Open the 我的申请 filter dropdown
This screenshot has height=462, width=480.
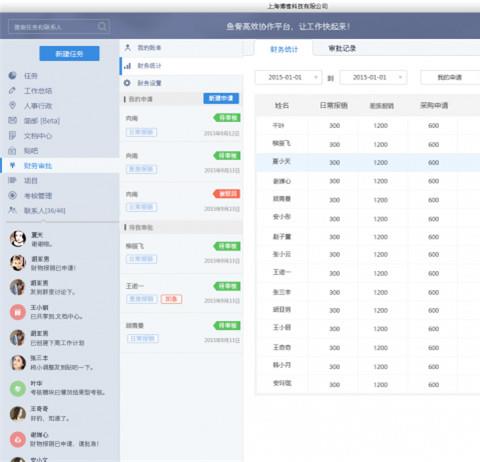point(450,77)
